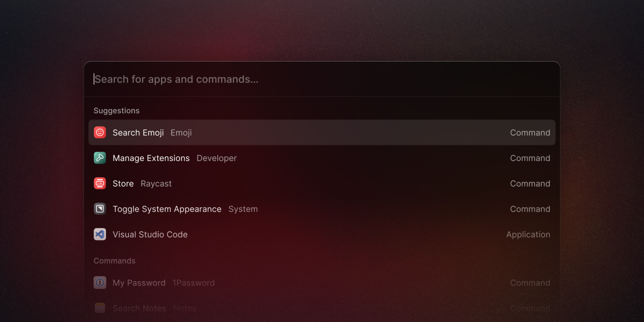This screenshot has width=644, height=322.
Task: Click the red Raycast Store icon
Action: [x=100, y=183]
